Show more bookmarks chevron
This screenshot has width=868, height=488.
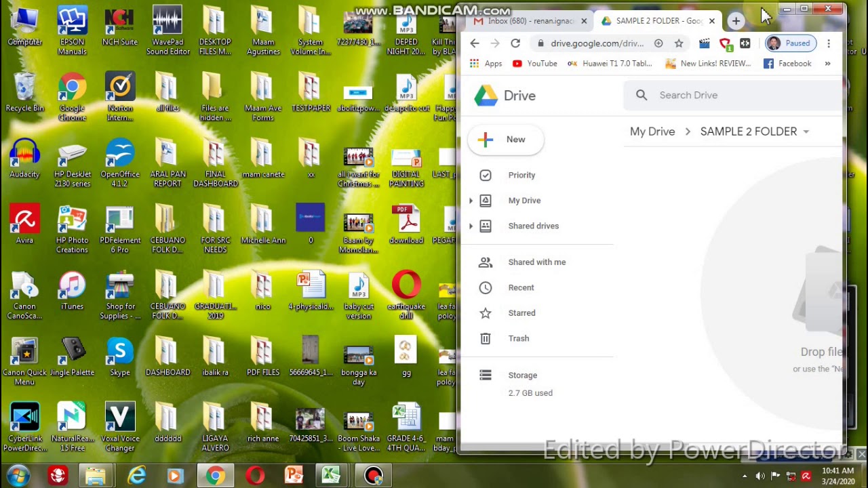[827, 64]
